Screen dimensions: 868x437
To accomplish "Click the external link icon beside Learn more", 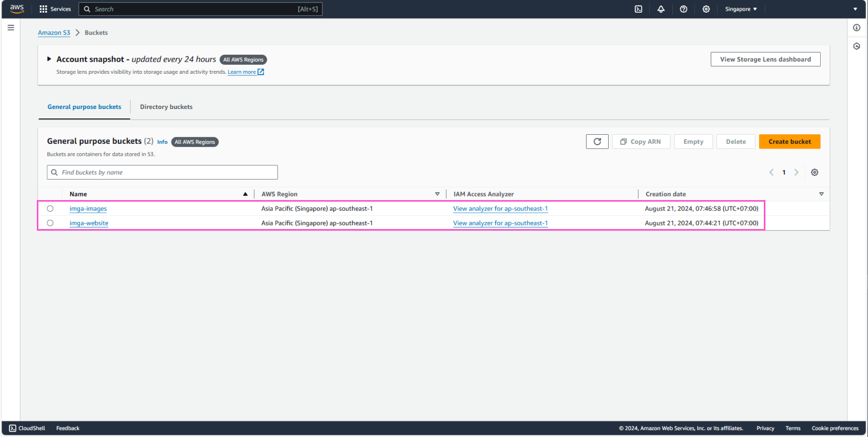I will point(261,72).
